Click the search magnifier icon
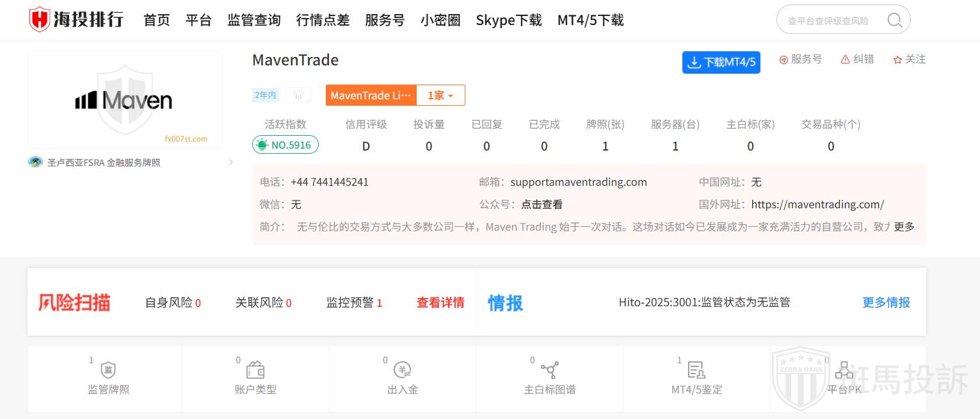This screenshot has height=419, width=980. [894, 21]
